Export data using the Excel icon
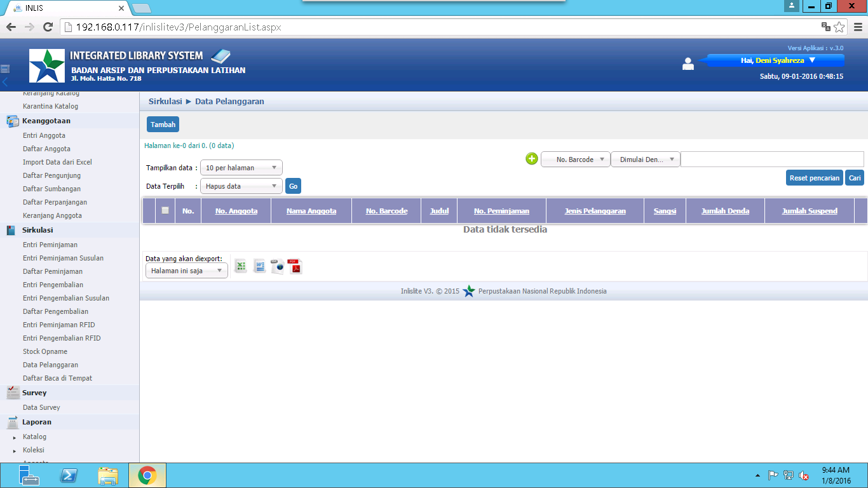Image resolution: width=868 pixels, height=488 pixels. (x=241, y=266)
